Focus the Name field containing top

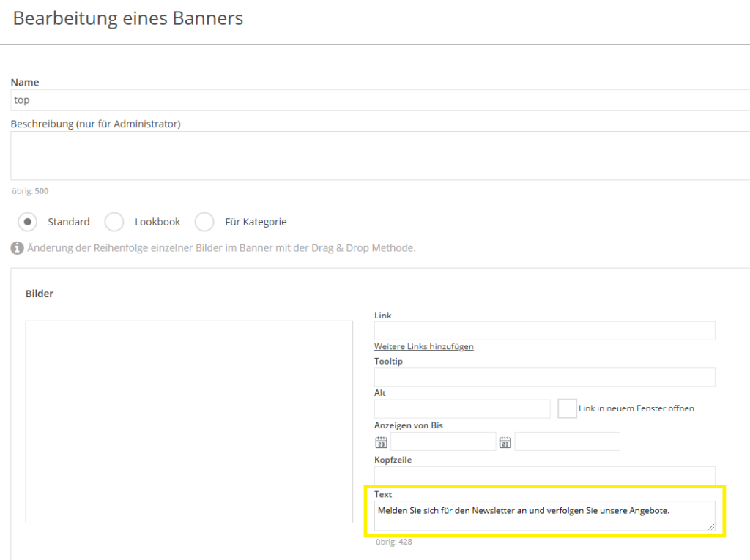(380, 100)
